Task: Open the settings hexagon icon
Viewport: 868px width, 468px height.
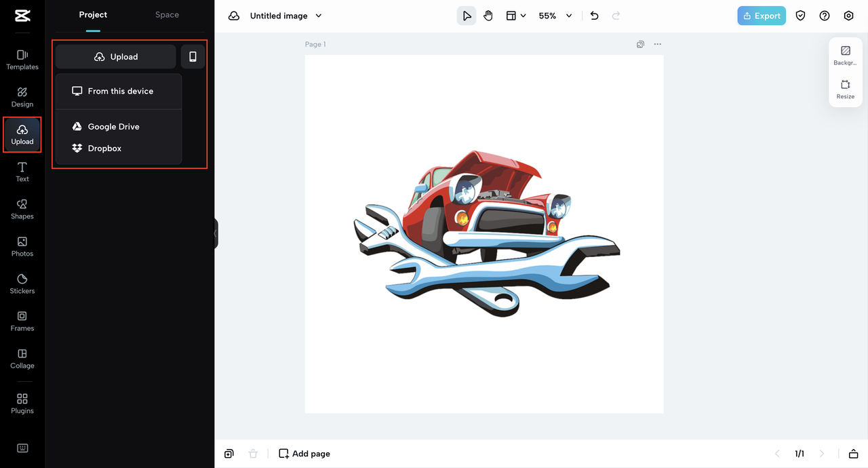Action: pos(849,16)
